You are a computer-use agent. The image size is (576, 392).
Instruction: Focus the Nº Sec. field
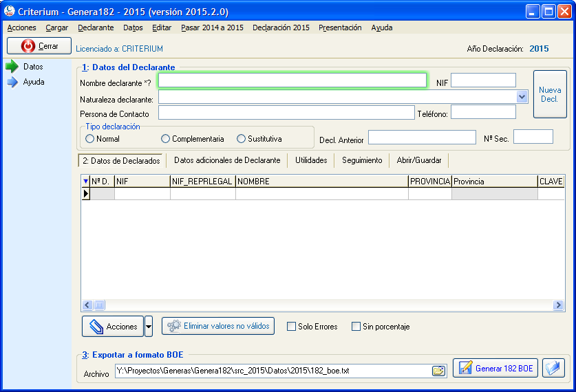[x=533, y=137]
